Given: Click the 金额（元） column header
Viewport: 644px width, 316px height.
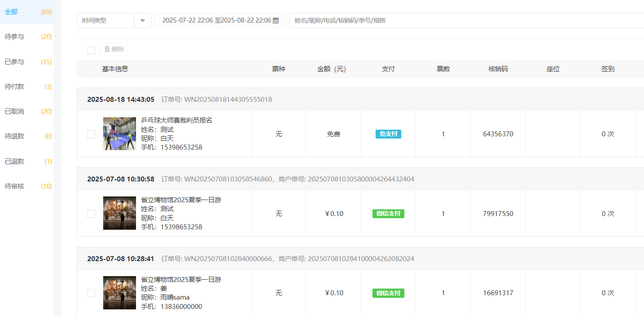Looking at the screenshot, I should click(x=332, y=69).
